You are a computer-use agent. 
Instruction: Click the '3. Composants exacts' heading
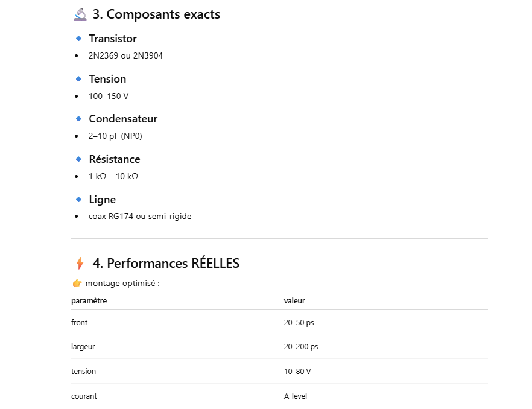pyautogui.click(x=156, y=14)
